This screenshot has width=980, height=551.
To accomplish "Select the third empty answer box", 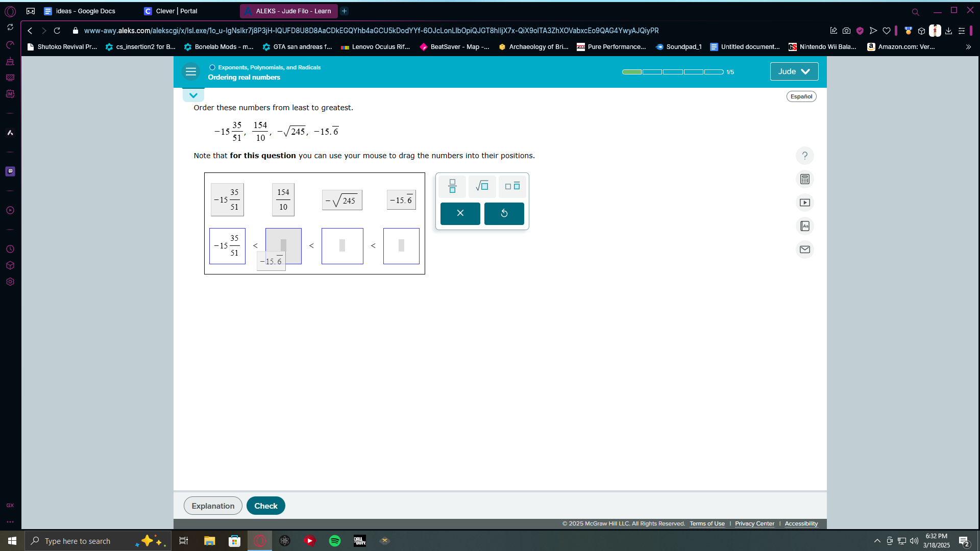I will click(342, 246).
